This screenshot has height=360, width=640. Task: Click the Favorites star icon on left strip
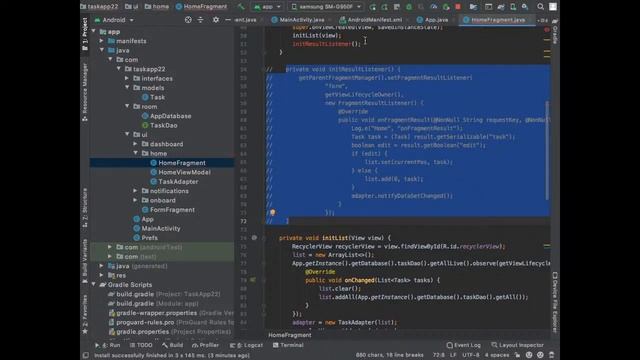[x=85, y=331]
